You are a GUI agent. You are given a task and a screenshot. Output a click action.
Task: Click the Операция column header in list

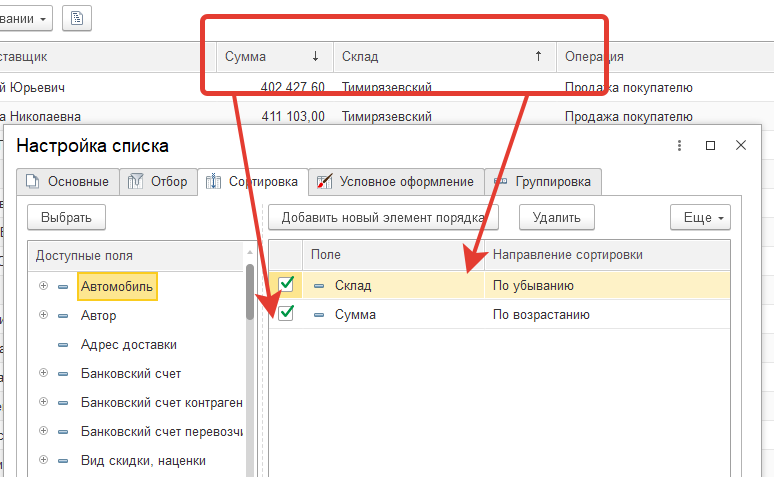(665, 57)
